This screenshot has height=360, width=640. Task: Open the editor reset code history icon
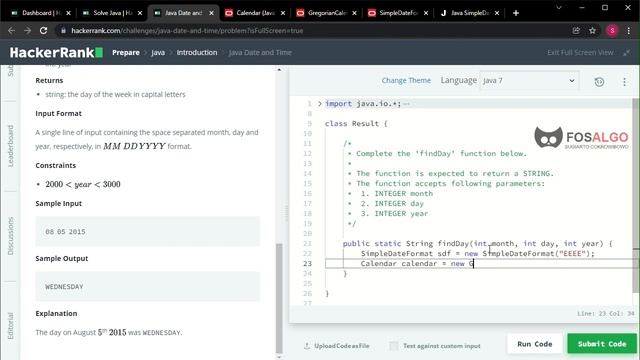599,82
